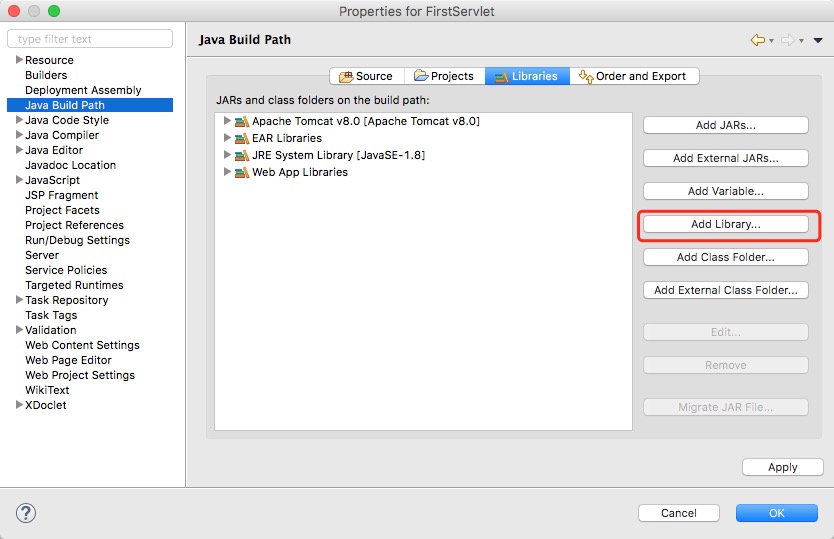Open back history dropdown arrow
This screenshot has width=834, height=539.
click(x=771, y=41)
